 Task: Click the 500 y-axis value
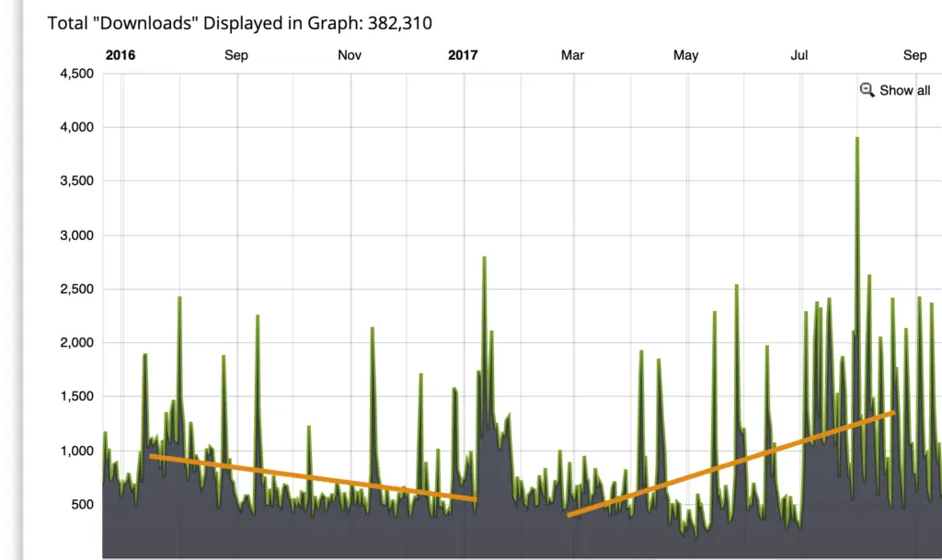tap(82, 504)
